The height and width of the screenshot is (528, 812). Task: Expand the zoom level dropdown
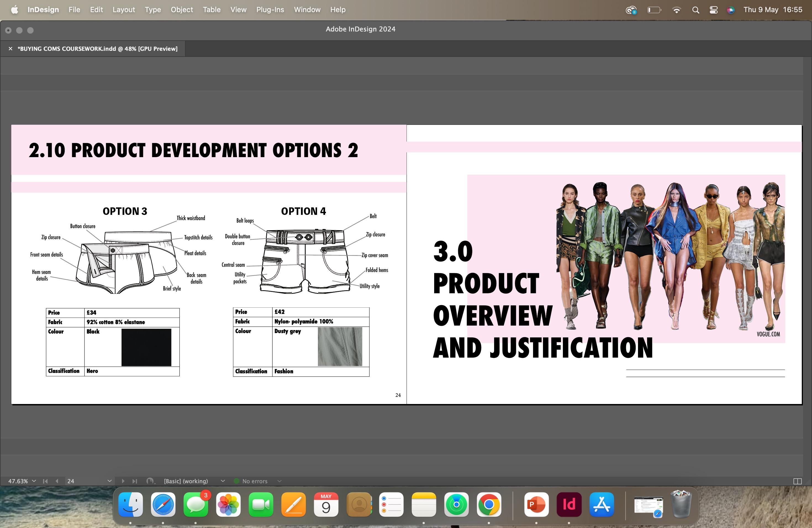pos(34,481)
